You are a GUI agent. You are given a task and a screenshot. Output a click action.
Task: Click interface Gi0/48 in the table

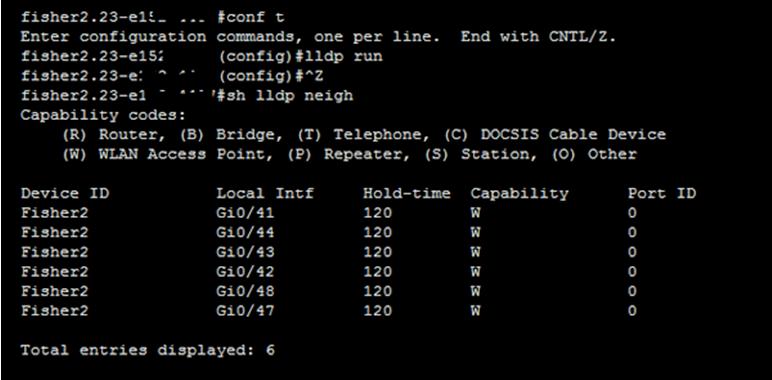245,291
